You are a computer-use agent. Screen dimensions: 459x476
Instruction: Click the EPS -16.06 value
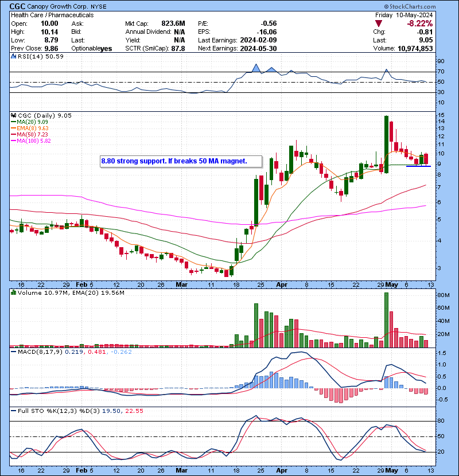[266, 32]
